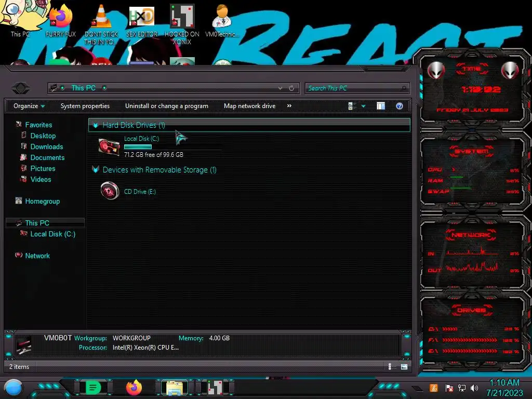Click Uninstall or change a program

[x=167, y=106]
